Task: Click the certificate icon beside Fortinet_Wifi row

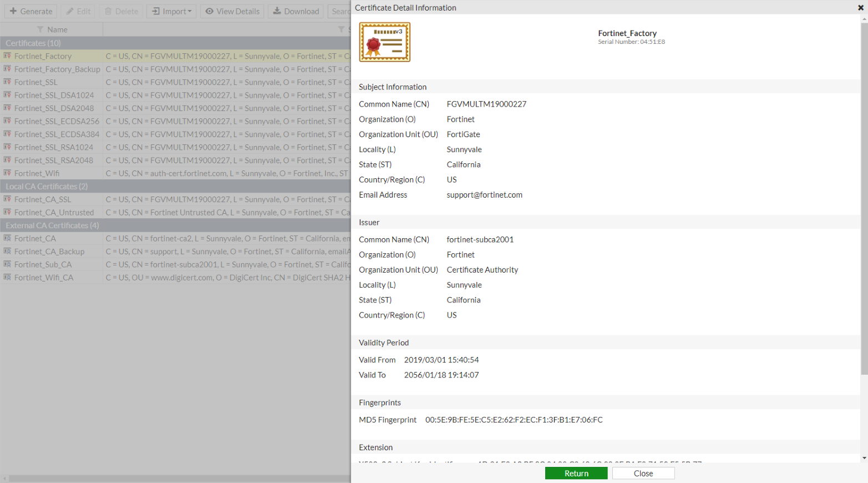Action: click(x=7, y=173)
